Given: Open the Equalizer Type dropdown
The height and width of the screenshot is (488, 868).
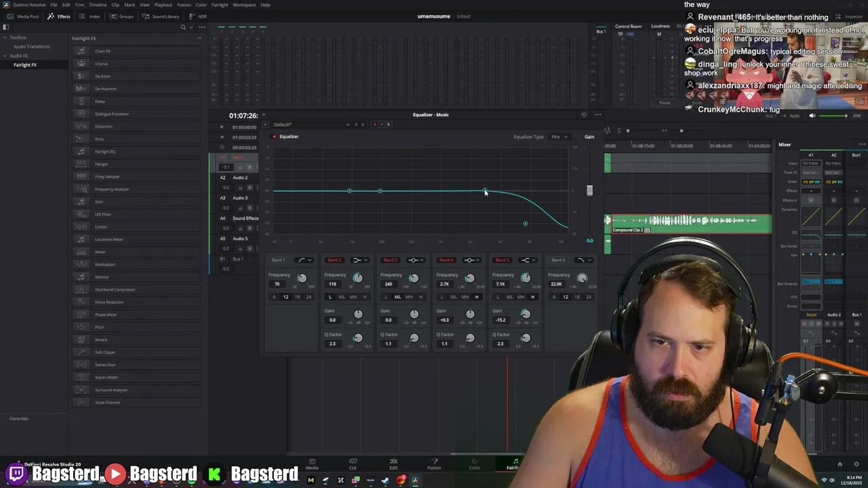Looking at the screenshot, I should tap(559, 137).
